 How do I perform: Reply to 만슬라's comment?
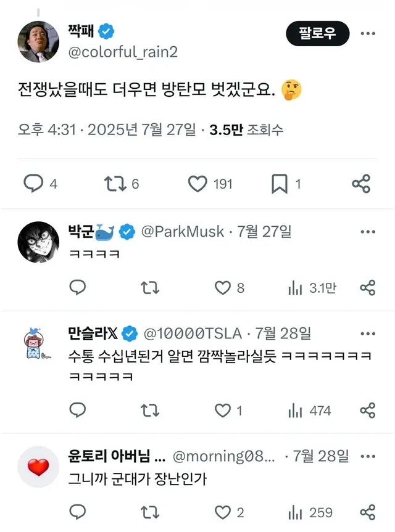coord(78,411)
